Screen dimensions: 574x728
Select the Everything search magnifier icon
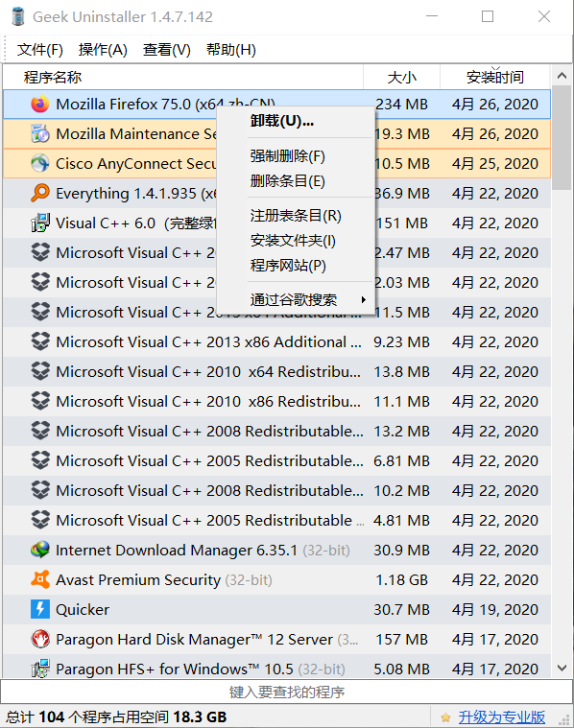click(40, 193)
